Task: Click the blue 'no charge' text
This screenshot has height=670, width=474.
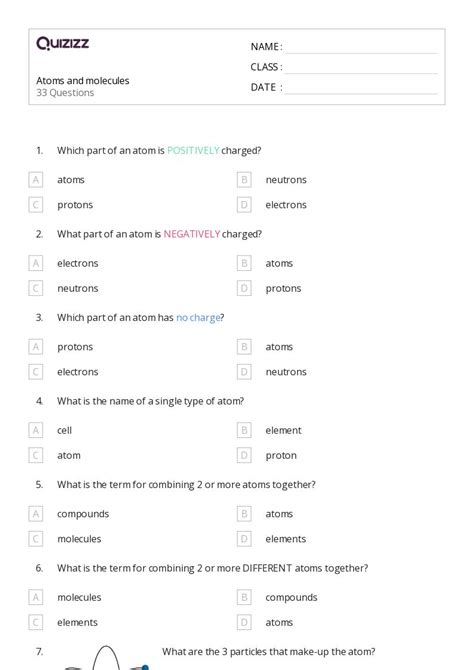Action: tap(198, 318)
